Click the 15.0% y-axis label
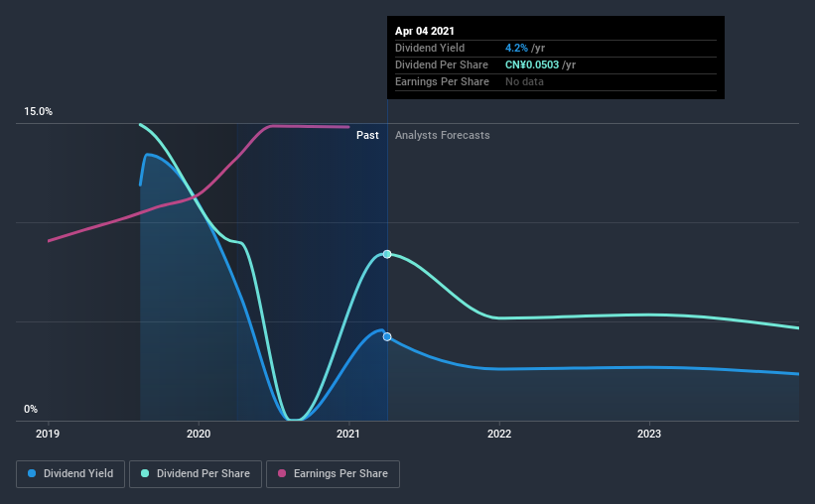 coord(38,111)
